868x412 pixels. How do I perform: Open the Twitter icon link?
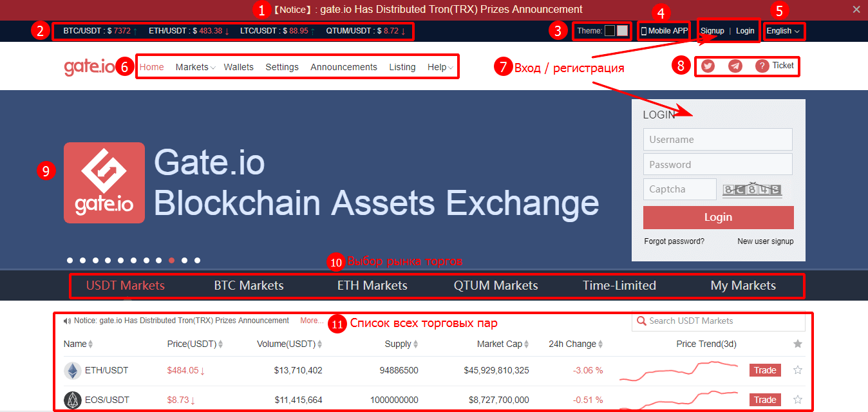[708, 66]
